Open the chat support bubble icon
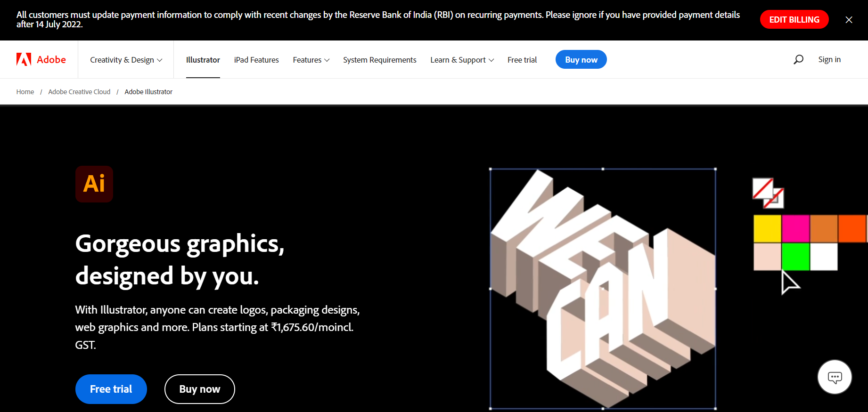This screenshot has width=868, height=412. click(835, 377)
